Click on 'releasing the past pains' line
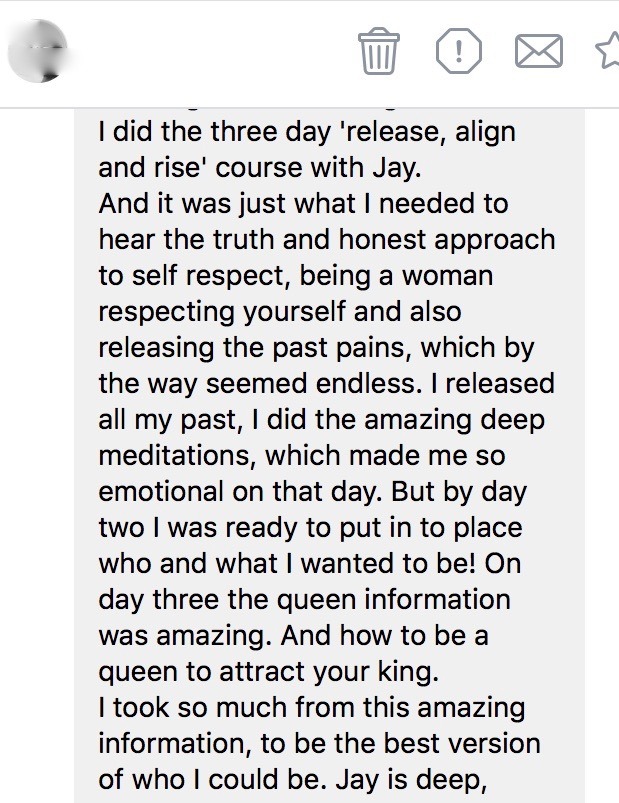 point(316,347)
